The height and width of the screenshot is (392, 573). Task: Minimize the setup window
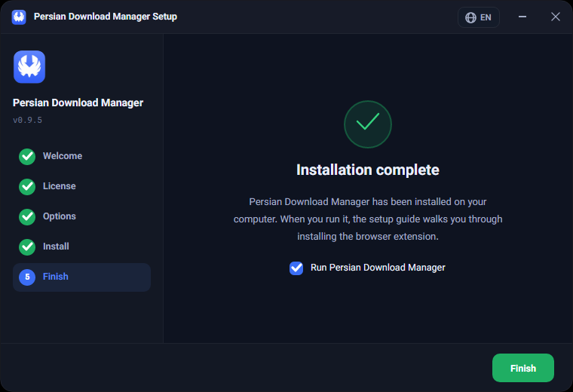[522, 17]
